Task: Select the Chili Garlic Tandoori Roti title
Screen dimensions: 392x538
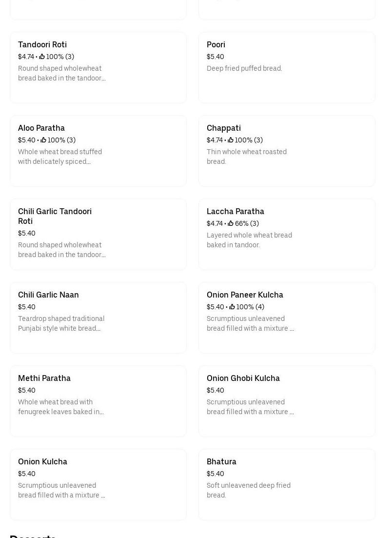Action: pyautogui.click(x=55, y=216)
